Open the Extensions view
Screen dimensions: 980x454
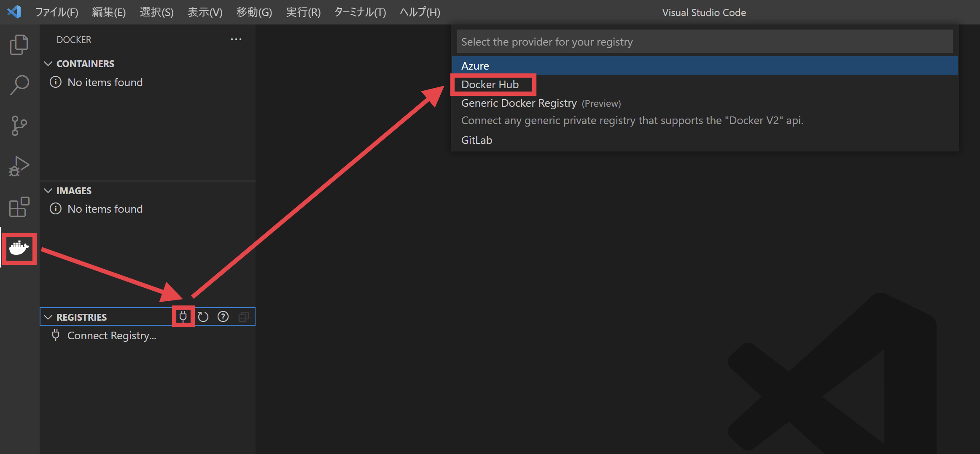(19, 207)
